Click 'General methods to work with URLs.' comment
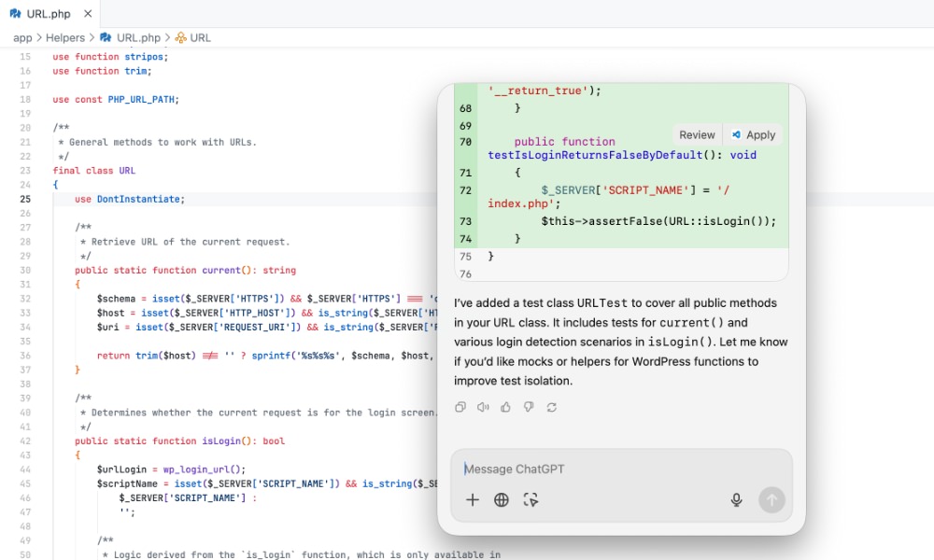 [163, 142]
